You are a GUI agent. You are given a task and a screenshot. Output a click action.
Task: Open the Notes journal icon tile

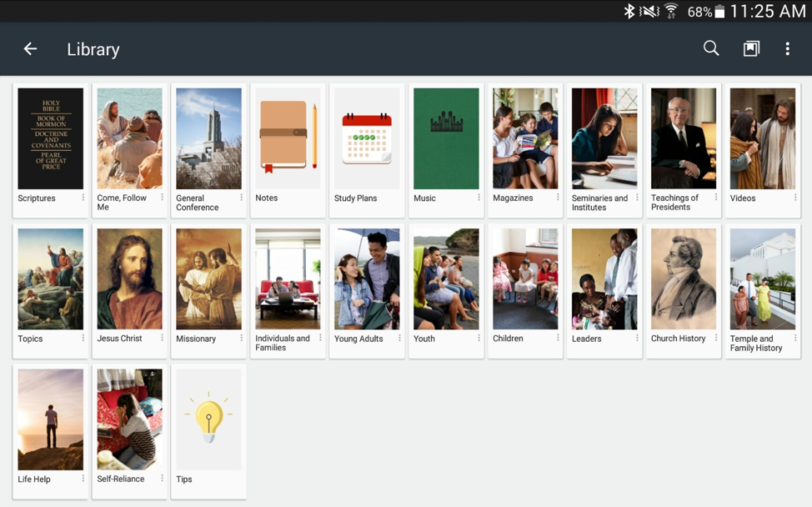point(288,138)
